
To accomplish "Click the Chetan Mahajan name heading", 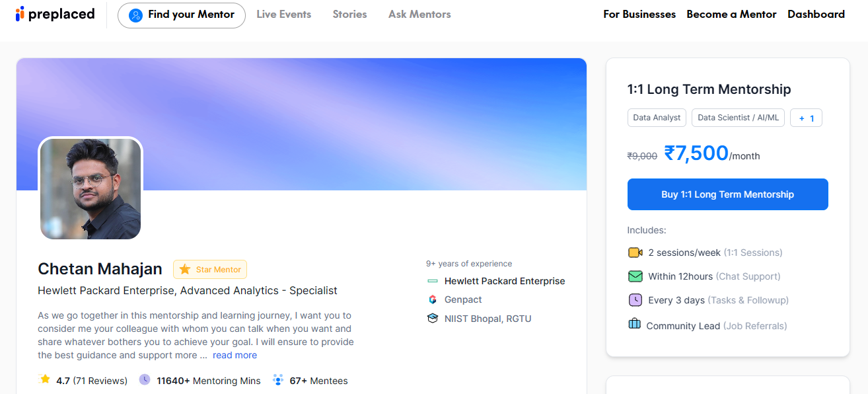I will pyautogui.click(x=100, y=269).
